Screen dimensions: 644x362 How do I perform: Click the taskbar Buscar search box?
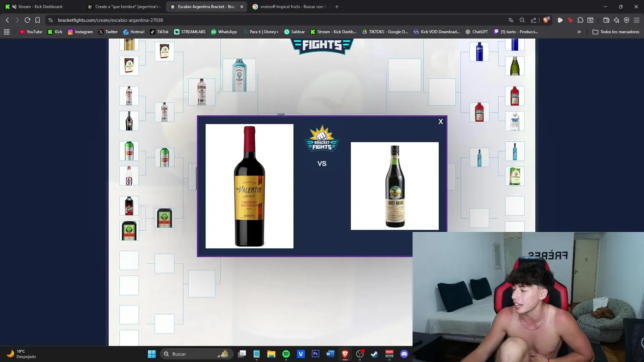point(196,354)
